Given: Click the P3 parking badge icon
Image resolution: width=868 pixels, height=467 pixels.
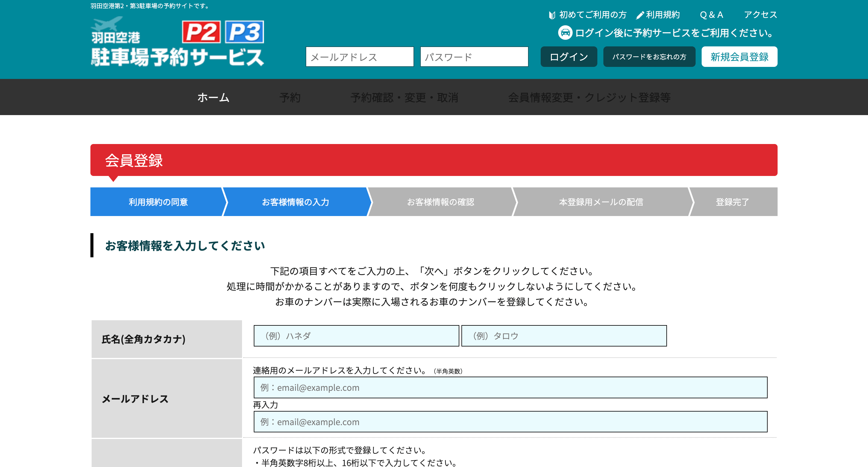Looking at the screenshot, I should coord(245,32).
